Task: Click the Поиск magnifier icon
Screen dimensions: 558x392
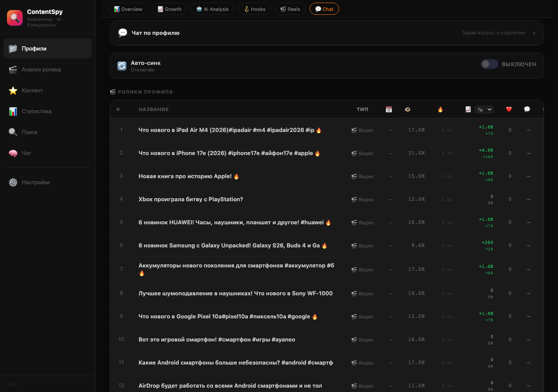Action: 13,132
